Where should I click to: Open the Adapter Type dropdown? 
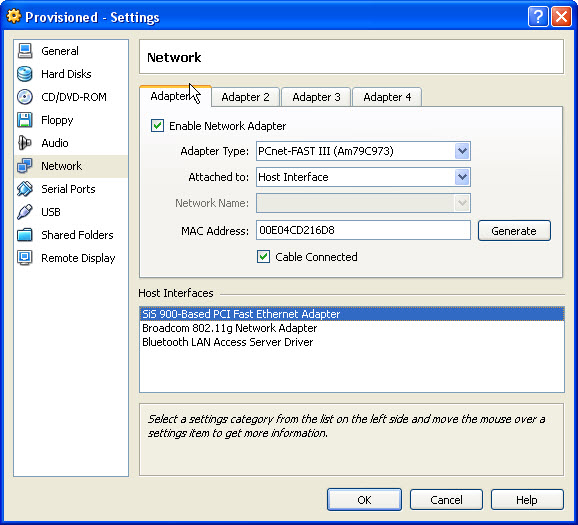click(x=363, y=151)
